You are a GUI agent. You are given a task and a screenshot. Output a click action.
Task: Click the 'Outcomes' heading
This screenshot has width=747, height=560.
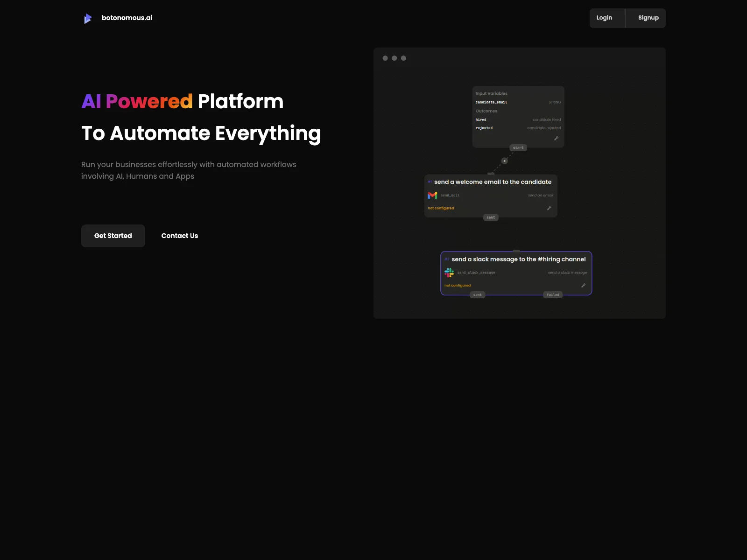pos(486,111)
